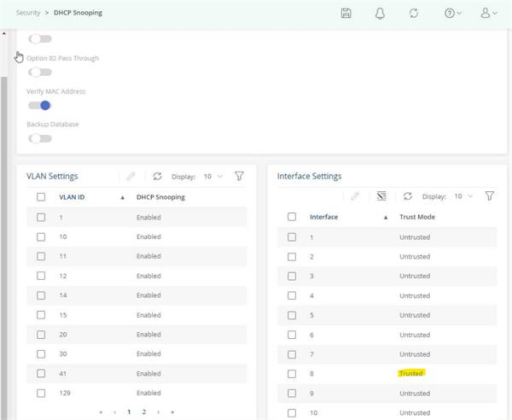Open the user account menu
512x420 pixels.
click(489, 14)
